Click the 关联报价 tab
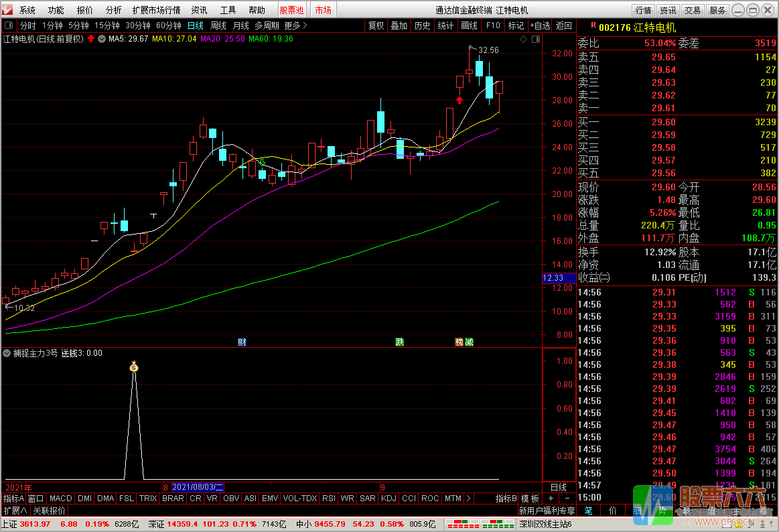The image size is (779, 532). pyautogui.click(x=49, y=510)
